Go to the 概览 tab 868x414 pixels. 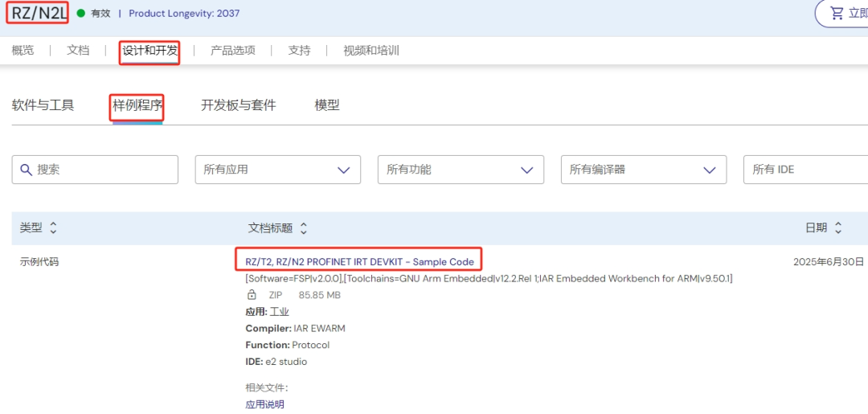23,51
